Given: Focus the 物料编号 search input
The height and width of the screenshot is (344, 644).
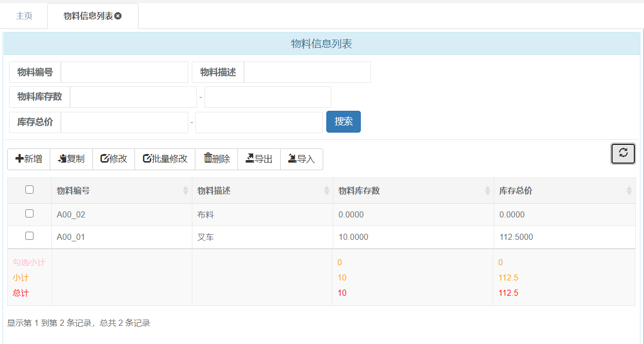Looking at the screenshot, I should coord(124,72).
